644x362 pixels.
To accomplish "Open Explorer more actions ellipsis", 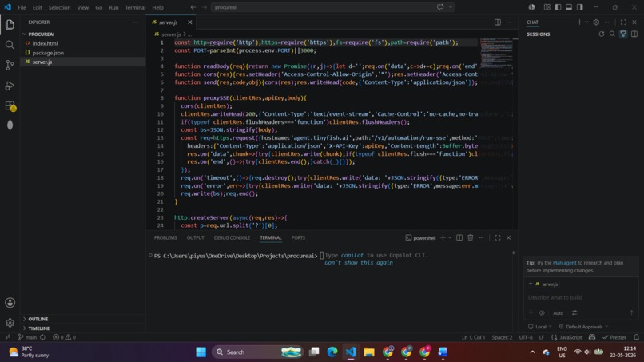I will point(136,22).
